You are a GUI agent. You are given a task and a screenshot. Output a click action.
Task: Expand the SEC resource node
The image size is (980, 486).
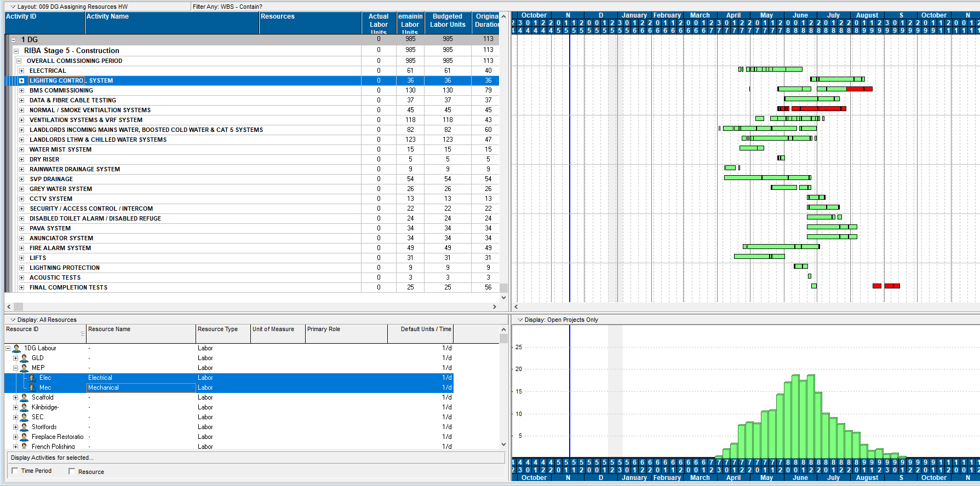pyautogui.click(x=15, y=417)
